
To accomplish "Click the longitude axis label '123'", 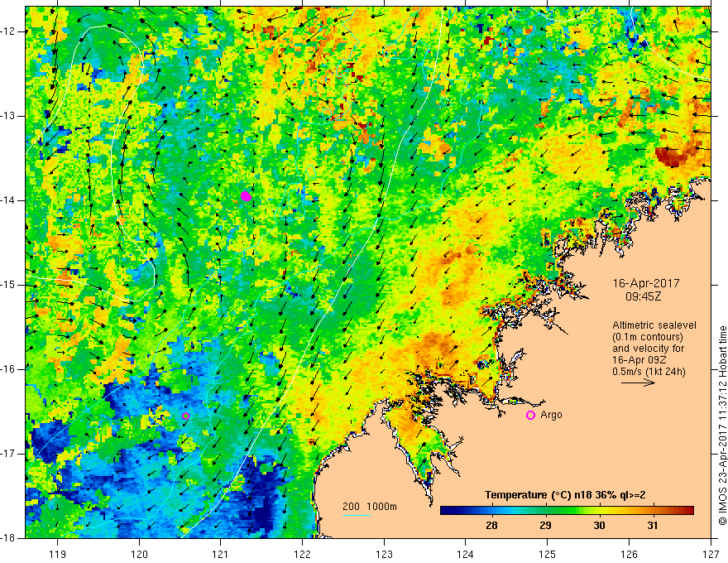I will pos(384,554).
